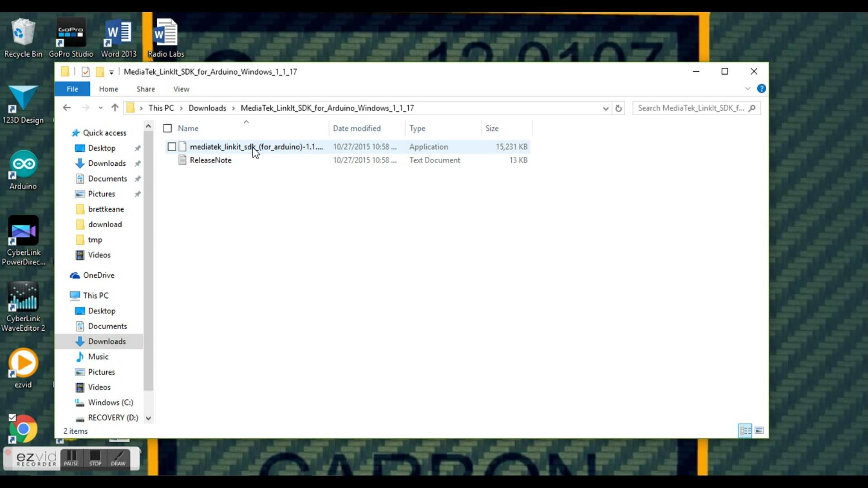868x488 pixels.
Task: Select ReleaseNote text document
Action: point(211,160)
